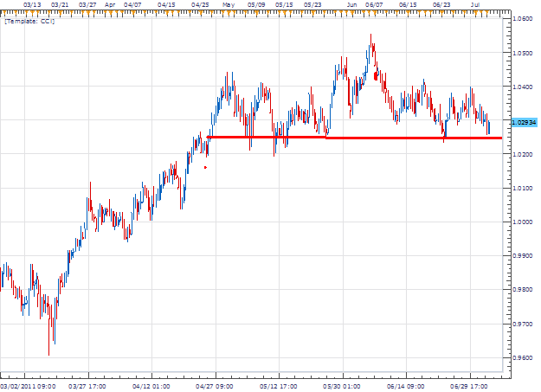Viewport: 541px width, 392px height.
Task: Click the 05/23 date on the top timeline
Action: 312,5
